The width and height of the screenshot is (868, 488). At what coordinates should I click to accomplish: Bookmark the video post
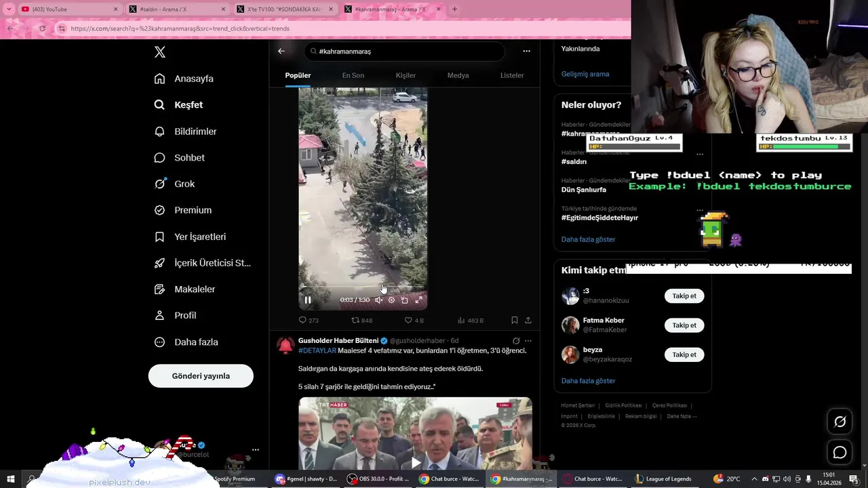(x=515, y=320)
